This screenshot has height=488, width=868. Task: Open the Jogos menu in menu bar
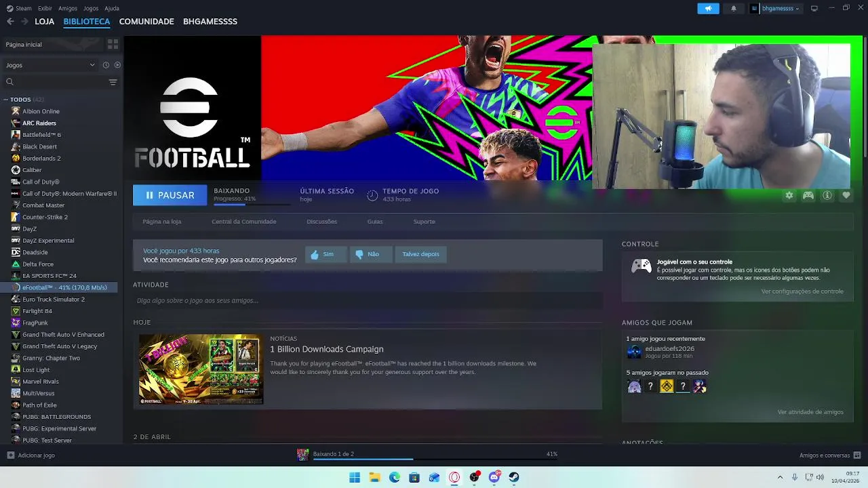point(91,8)
